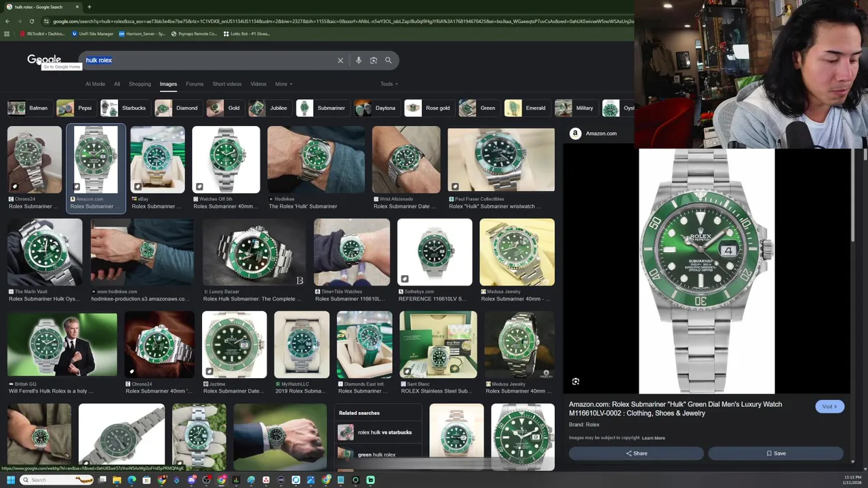Reload the page with the refresh icon
This screenshot has width=868, height=488.
point(31,21)
